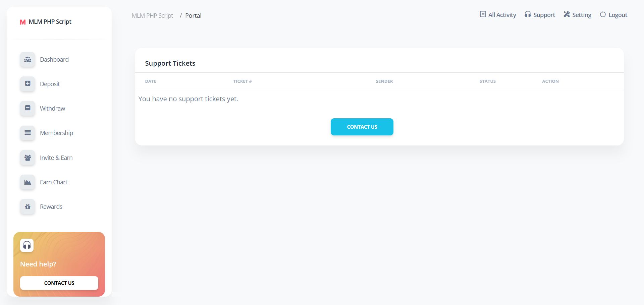The image size is (644, 305).
Task: Click the Earn Chart graph icon
Action: (x=28, y=182)
